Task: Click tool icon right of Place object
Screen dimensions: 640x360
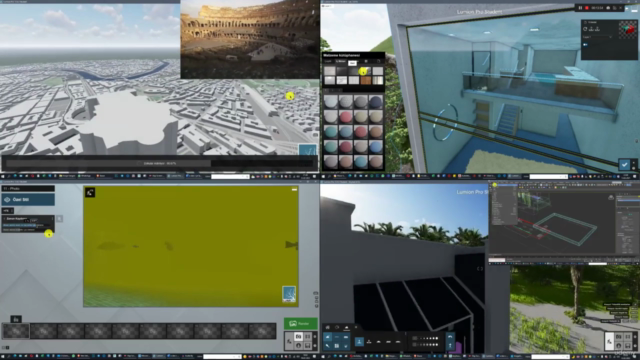Action: point(369,342)
